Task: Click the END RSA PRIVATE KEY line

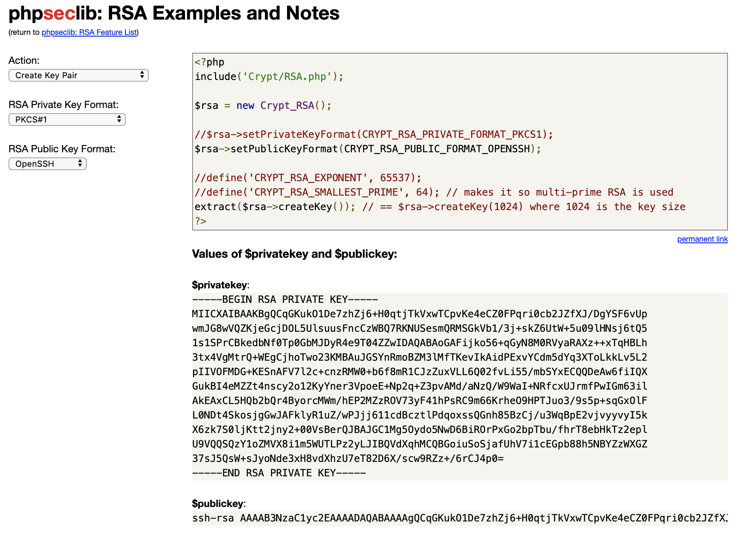Action: [279, 473]
